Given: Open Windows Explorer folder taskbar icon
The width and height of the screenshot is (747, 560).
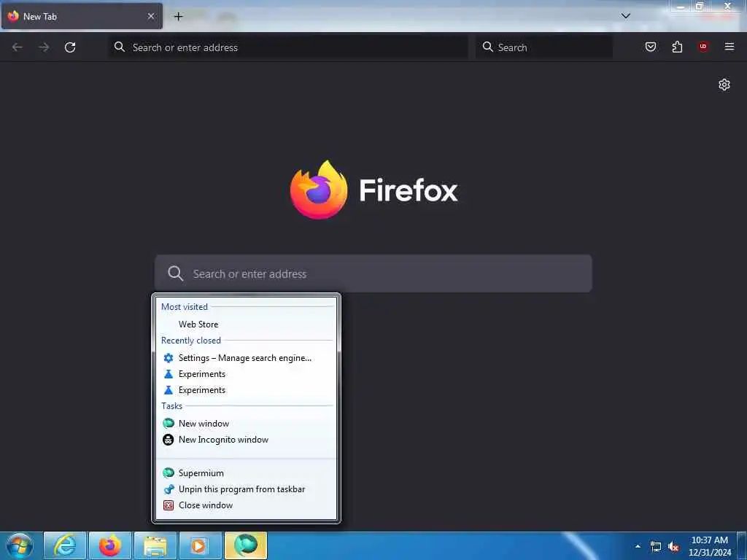Looking at the screenshot, I should (155, 545).
